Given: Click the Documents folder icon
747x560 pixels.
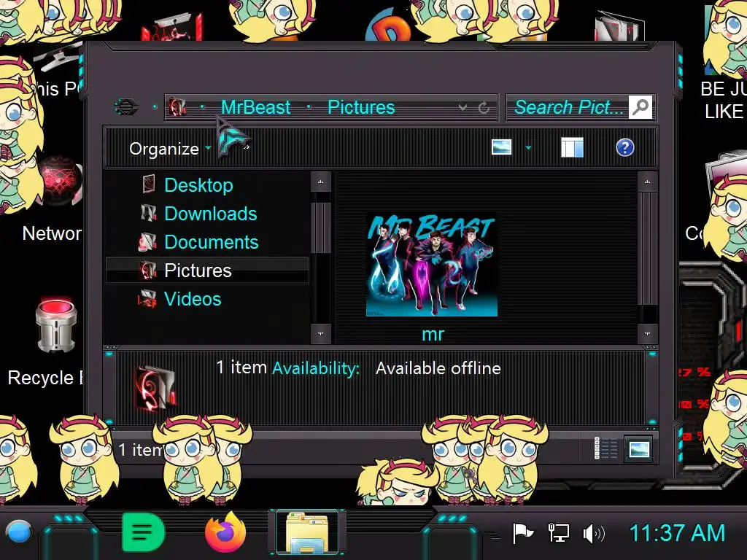Looking at the screenshot, I should coord(147,242).
